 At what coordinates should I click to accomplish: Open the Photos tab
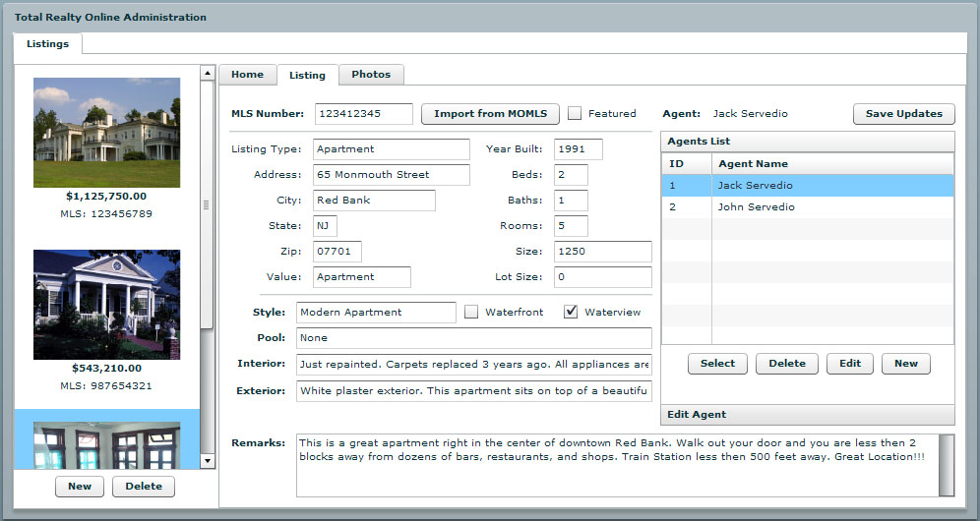[x=371, y=75]
